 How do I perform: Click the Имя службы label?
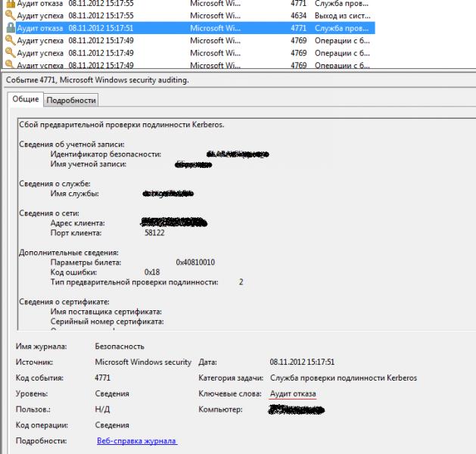pos(74,194)
